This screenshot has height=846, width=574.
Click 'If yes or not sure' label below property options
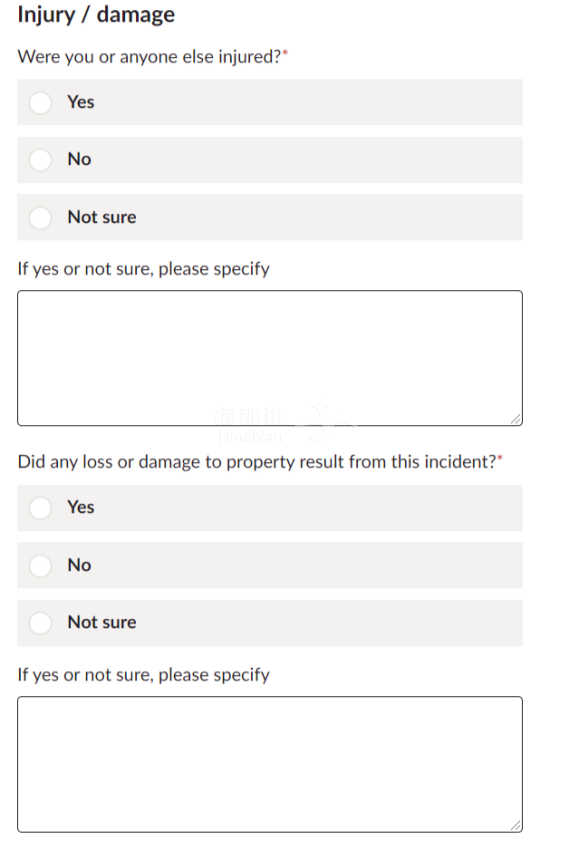tap(144, 674)
